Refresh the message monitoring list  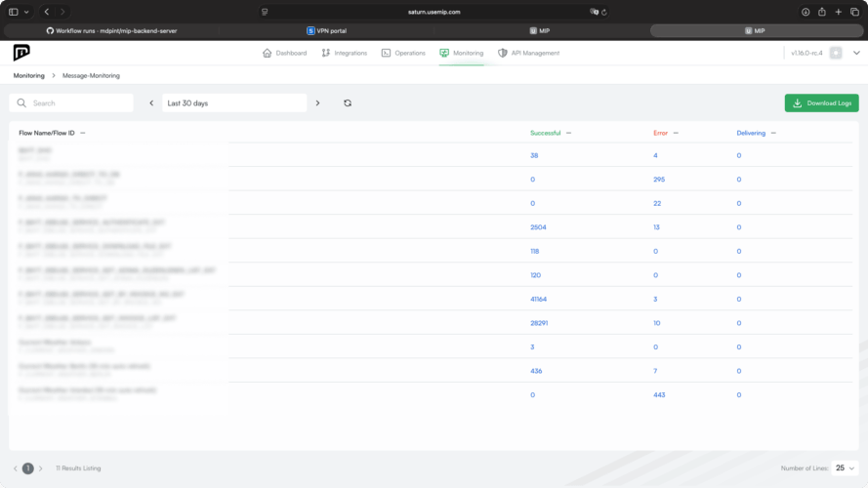tap(348, 102)
